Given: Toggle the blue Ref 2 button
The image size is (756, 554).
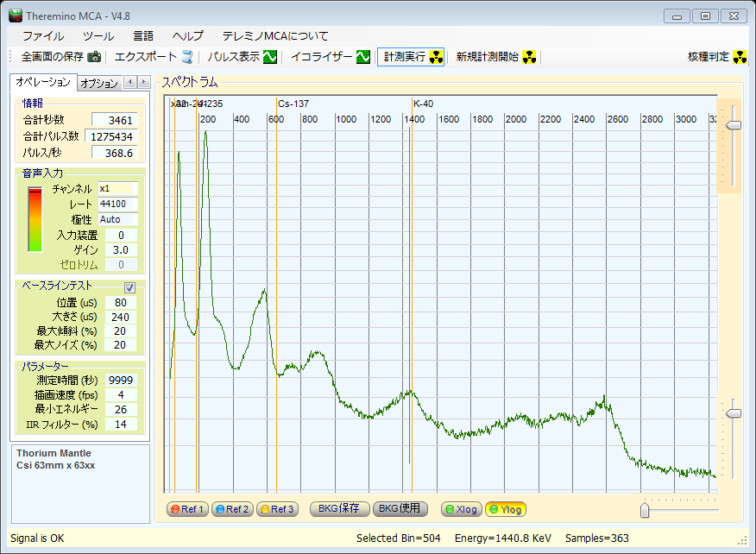Looking at the screenshot, I should pyautogui.click(x=232, y=509).
